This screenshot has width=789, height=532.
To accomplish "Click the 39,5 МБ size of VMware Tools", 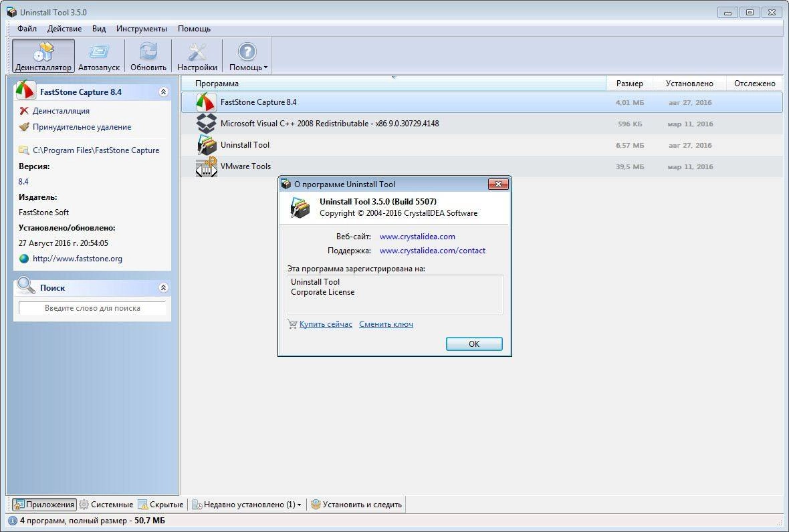I will 629,166.
